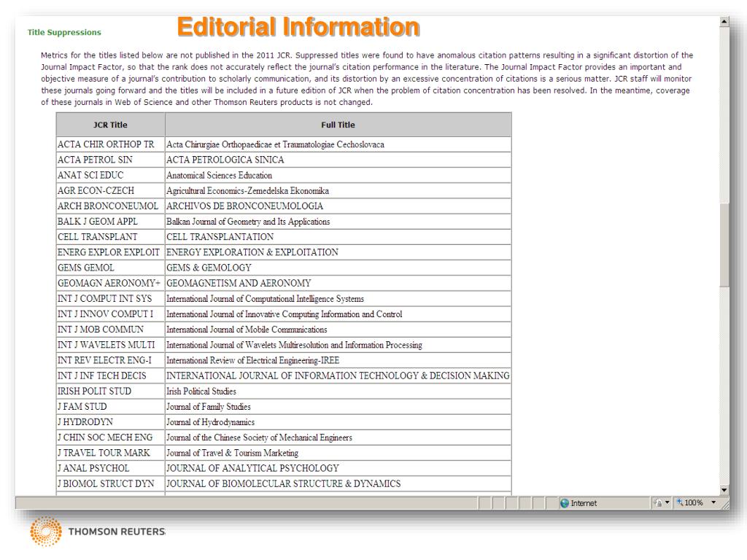Click the scrollbar up arrow
This screenshot has width=747, height=560.
click(x=724, y=22)
